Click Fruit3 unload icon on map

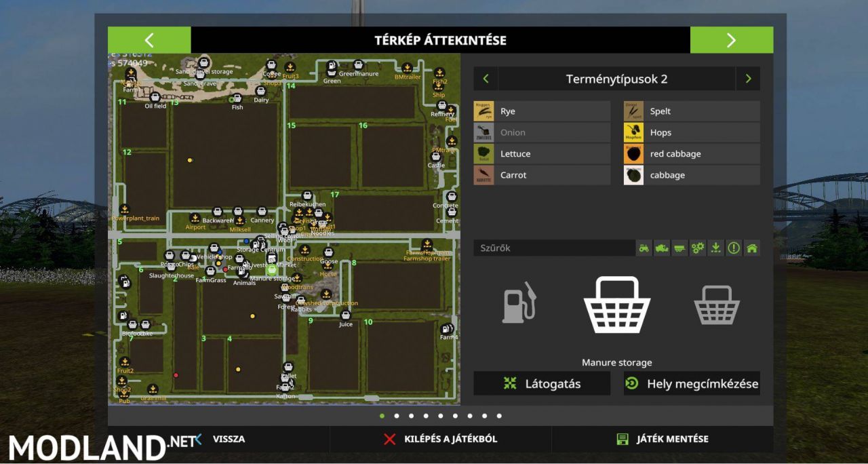[x=290, y=67]
